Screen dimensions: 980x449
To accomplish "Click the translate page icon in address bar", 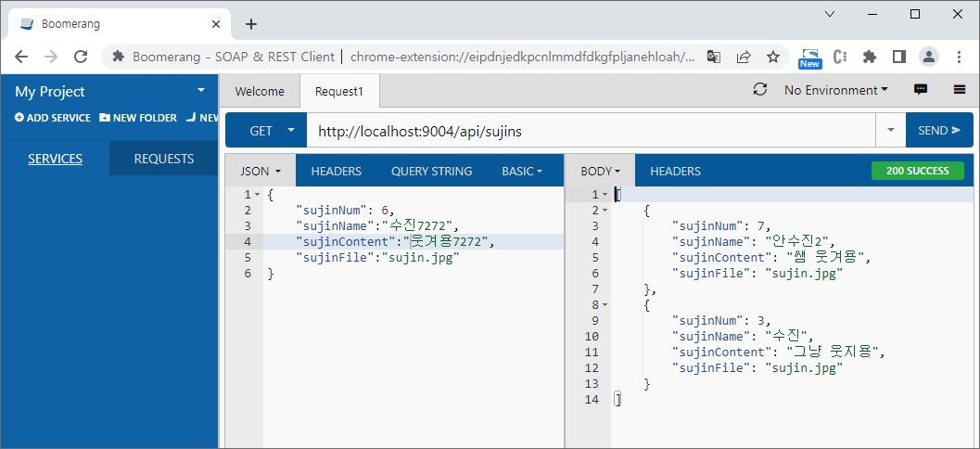I will (714, 57).
